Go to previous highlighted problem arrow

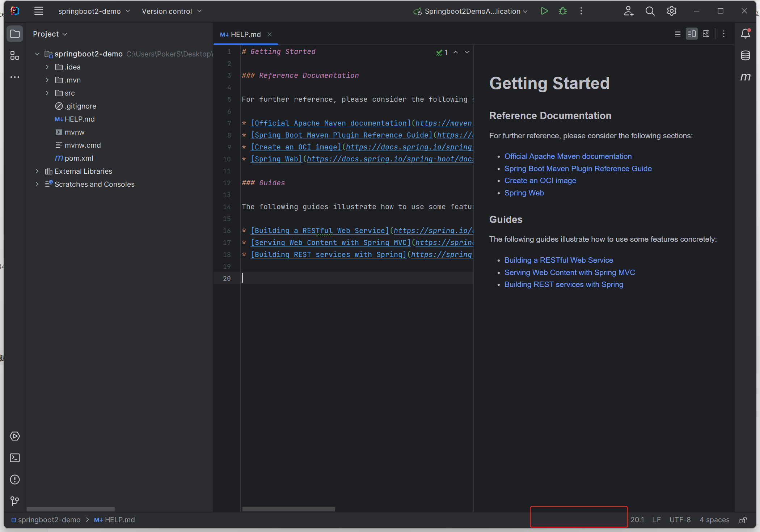tap(456, 52)
